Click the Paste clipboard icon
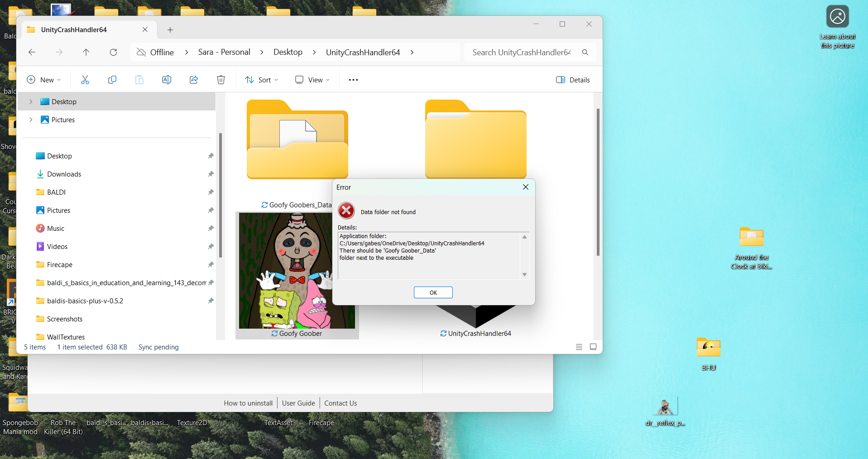 click(139, 80)
